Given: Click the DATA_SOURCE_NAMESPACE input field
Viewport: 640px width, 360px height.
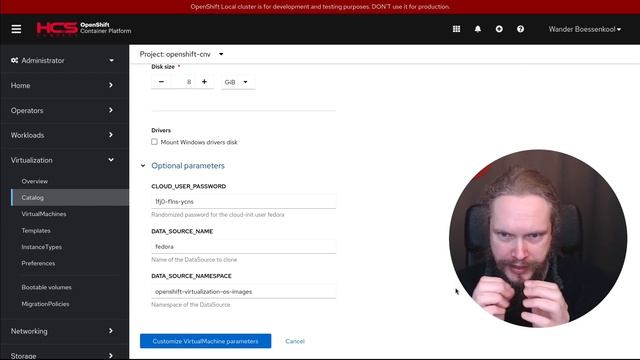Looking at the screenshot, I should point(244,291).
